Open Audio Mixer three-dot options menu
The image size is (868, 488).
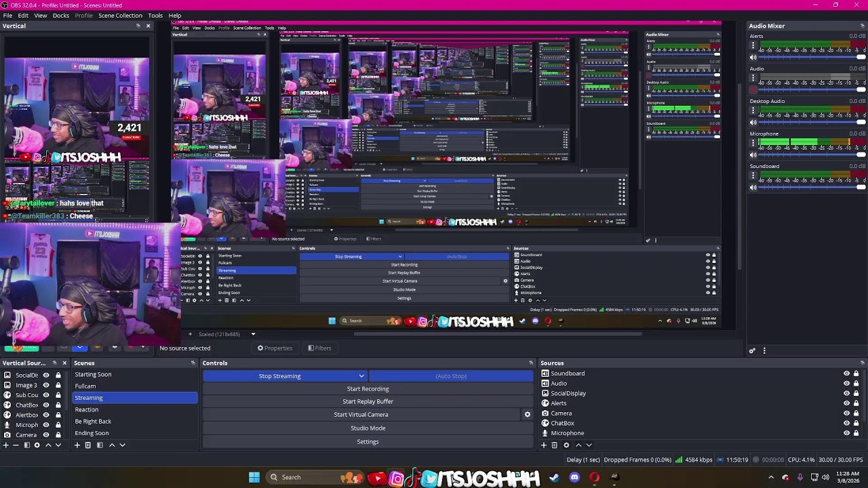click(764, 351)
